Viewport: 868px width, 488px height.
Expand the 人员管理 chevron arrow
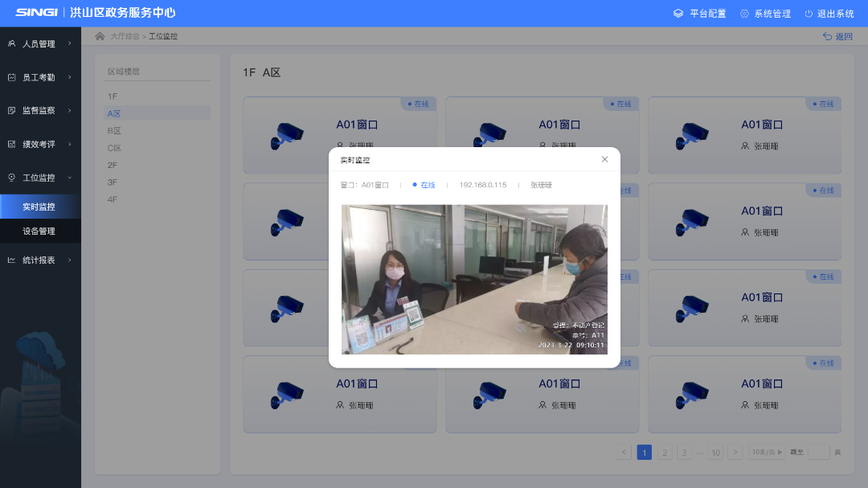[70, 43]
